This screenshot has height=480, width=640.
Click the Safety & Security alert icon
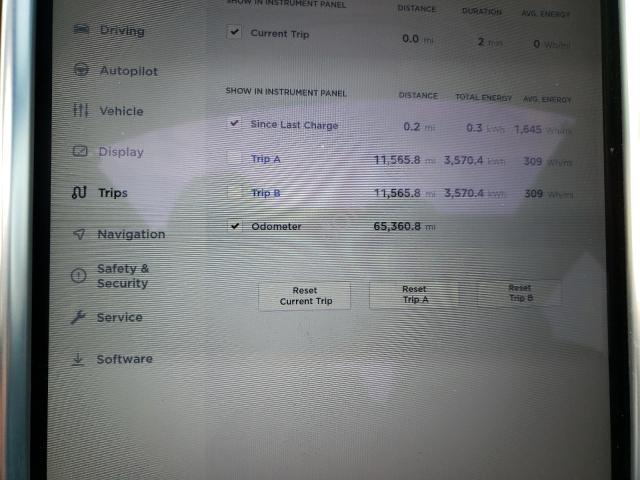click(78, 276)
